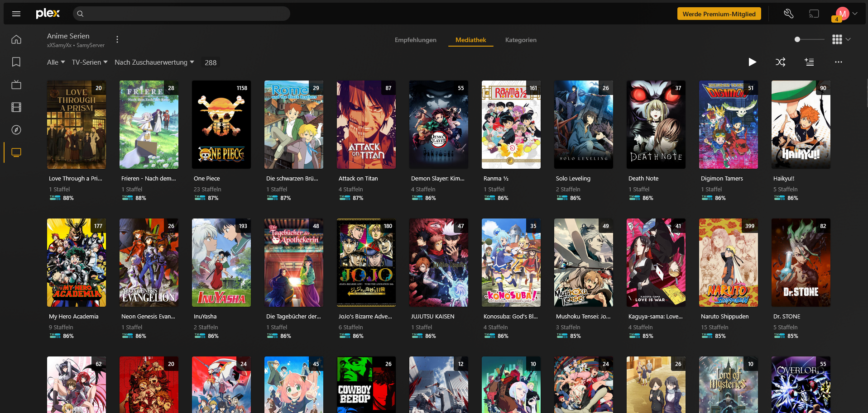Open the Movies film-strip icon in sidebar
Viewport: 868px width, 413px height.
[16, 107]
